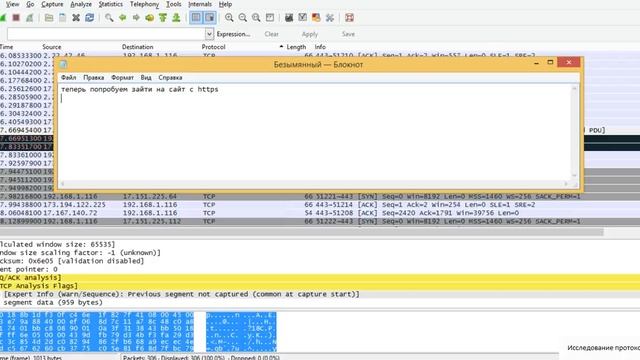Screen dimensions: 640x360
Task: Edit capture filters
Action: pyautogui.click(x=289, y=18)
